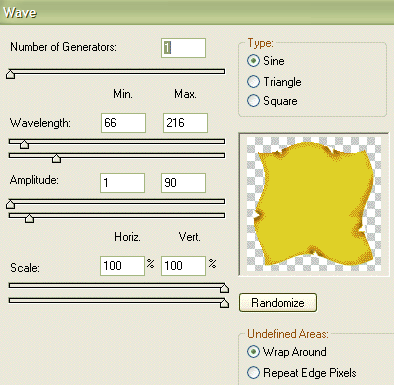Select the Triangle wave type
Image resolution: width=394 pixels, height=385 pixels.
pyautogui.click(x=253, y=82)
